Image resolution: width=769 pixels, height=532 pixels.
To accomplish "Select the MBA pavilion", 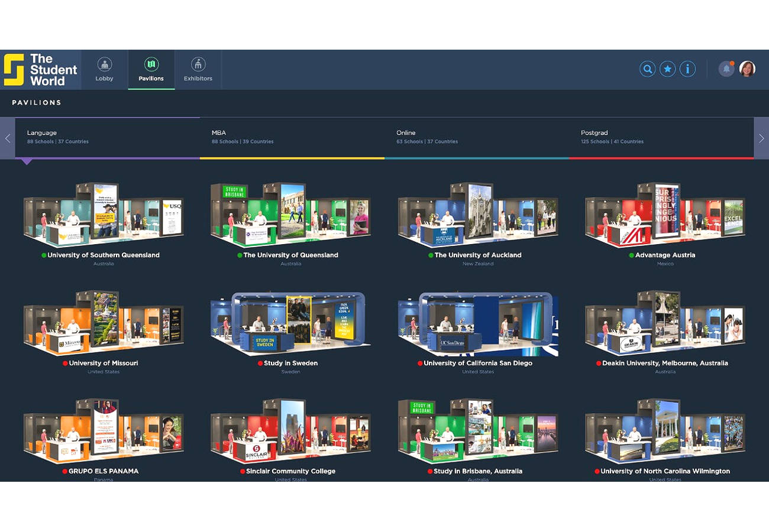I will (292, 138).
